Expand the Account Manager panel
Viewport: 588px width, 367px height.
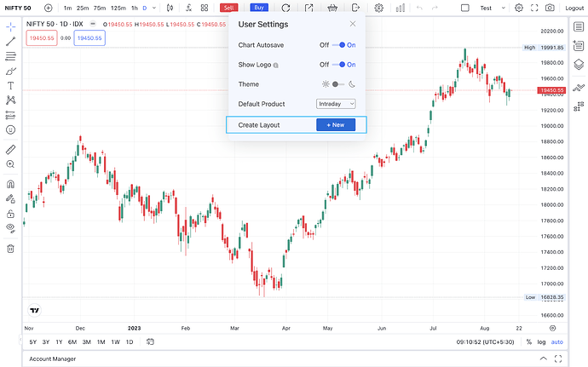tap(543, 358)
